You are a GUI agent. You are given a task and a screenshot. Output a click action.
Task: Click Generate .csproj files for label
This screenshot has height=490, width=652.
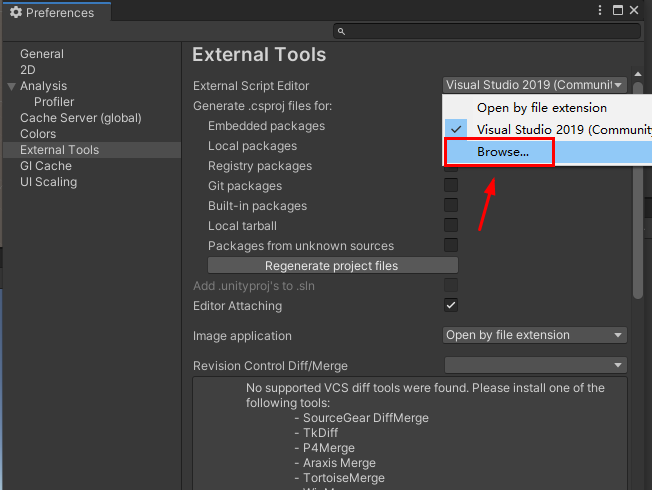tap(262, 106)
